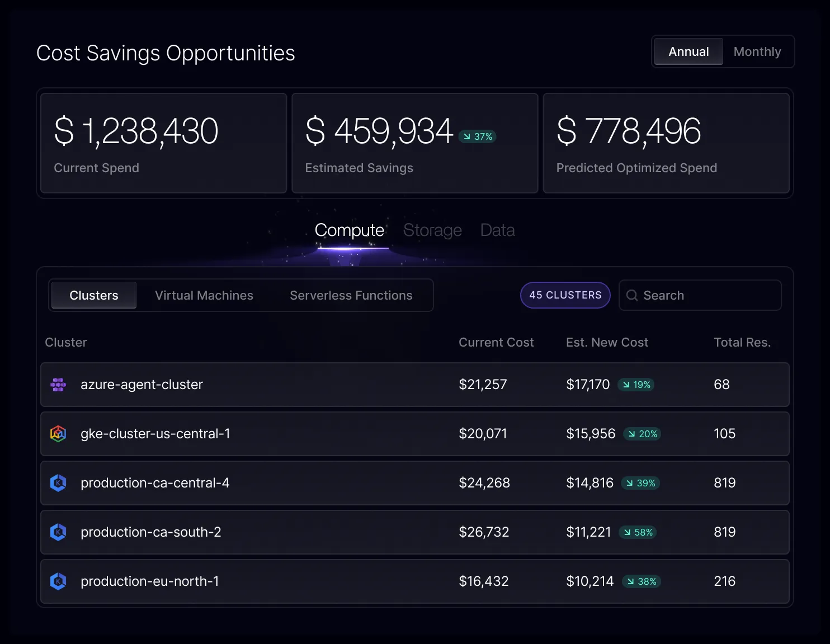
Task: Select the Virtual Machines segment
Action: click(x=204, y=295)
